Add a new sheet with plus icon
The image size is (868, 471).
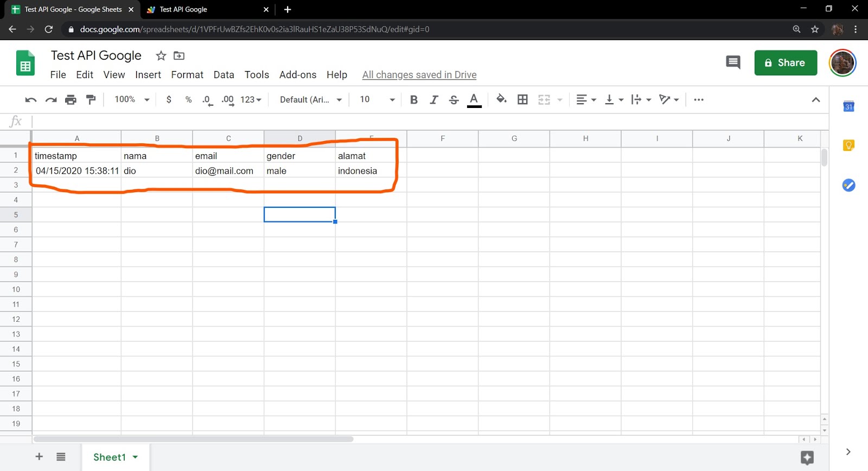coord(39,457)
